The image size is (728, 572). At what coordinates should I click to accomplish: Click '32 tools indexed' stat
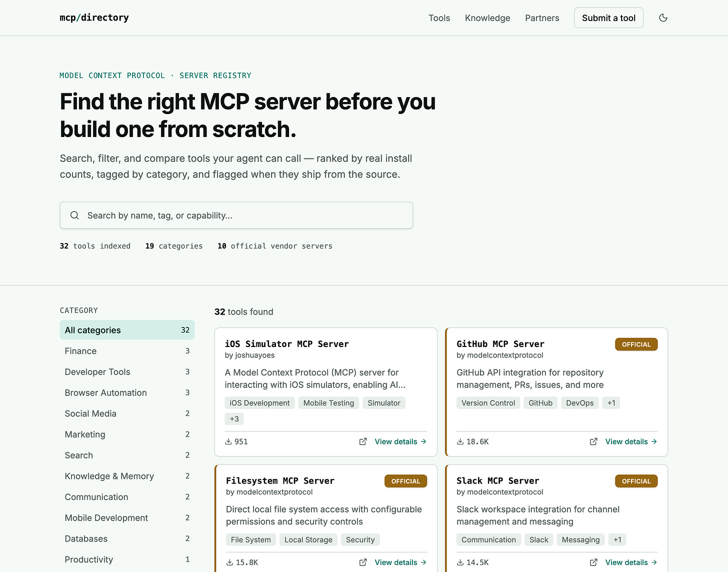(95, 246)
